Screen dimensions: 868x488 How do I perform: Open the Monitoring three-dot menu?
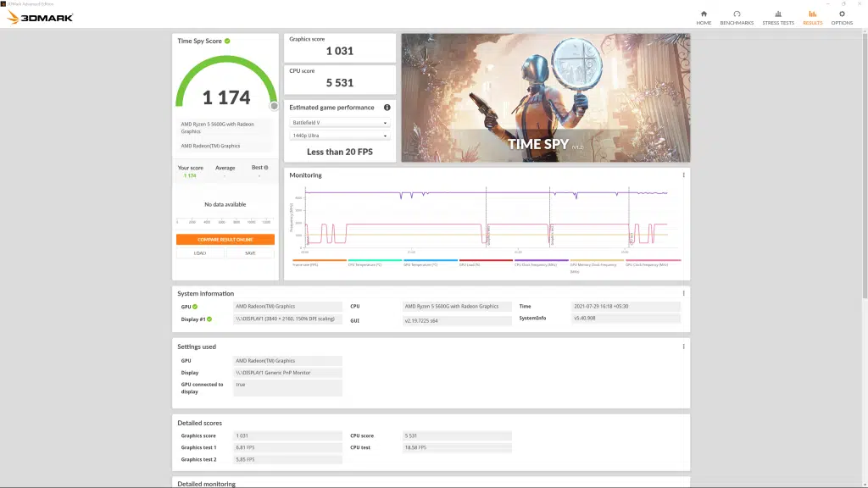tap(684, 175)
